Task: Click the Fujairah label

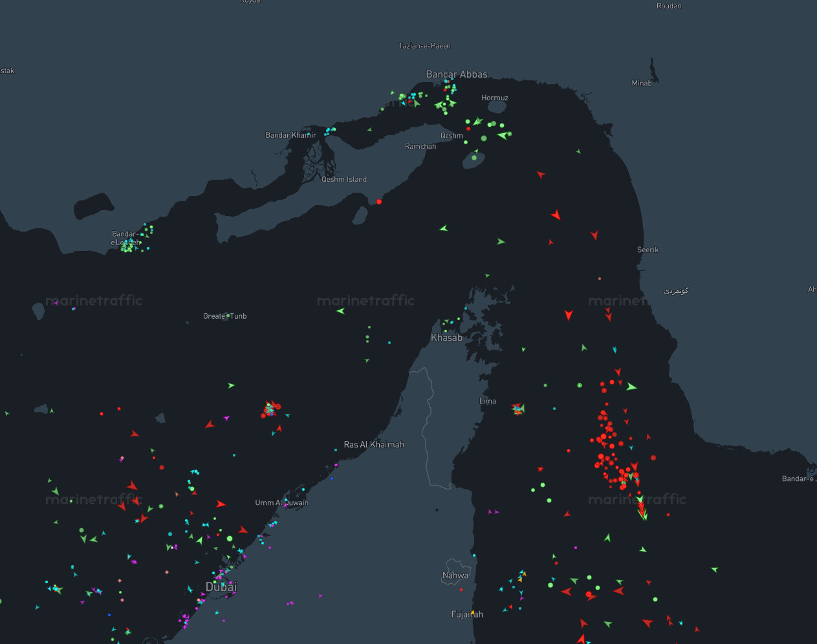Action: click(467, 614)
